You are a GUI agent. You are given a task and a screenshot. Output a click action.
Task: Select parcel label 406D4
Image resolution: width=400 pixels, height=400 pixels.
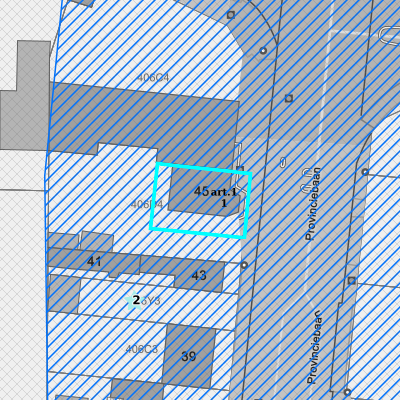[147, 204]
